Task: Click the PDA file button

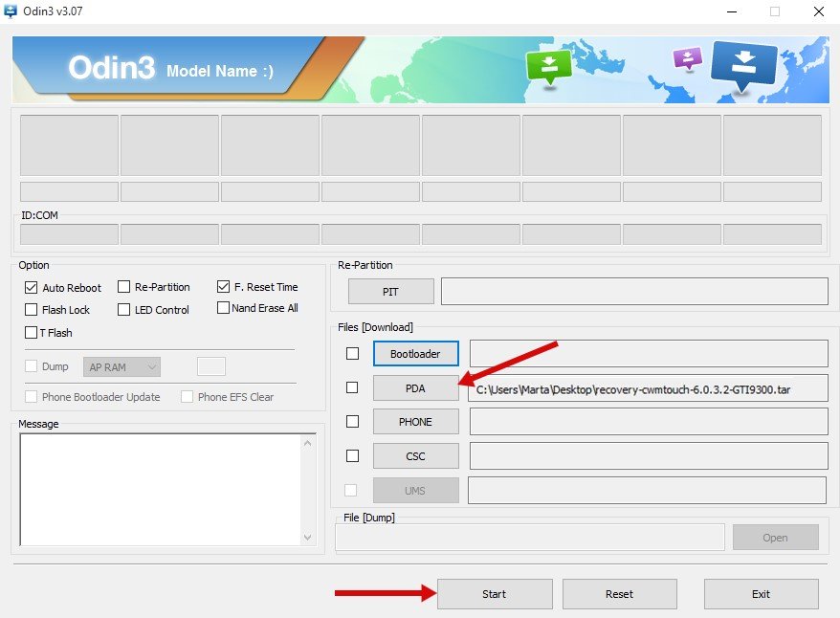Action: pyautogui.click(x=416, y=388)
